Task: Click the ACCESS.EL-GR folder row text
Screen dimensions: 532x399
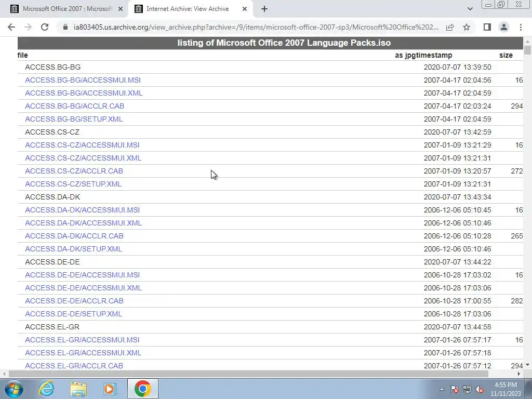Action: [x=52, y=327]
